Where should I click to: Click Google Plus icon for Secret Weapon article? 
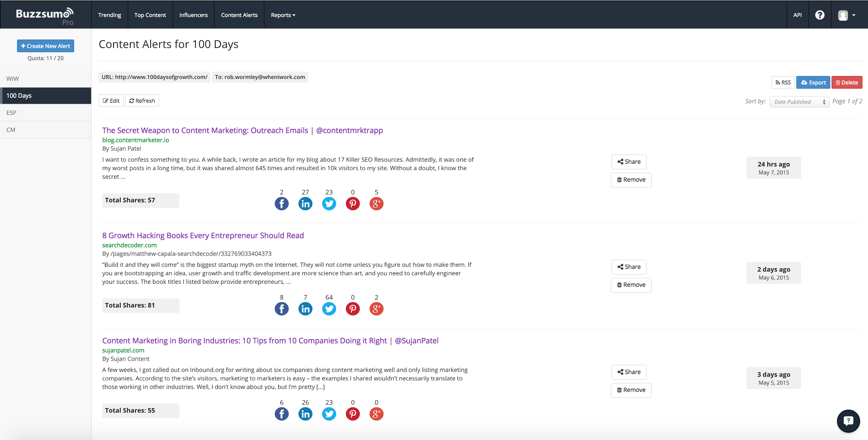pos(376,204)
